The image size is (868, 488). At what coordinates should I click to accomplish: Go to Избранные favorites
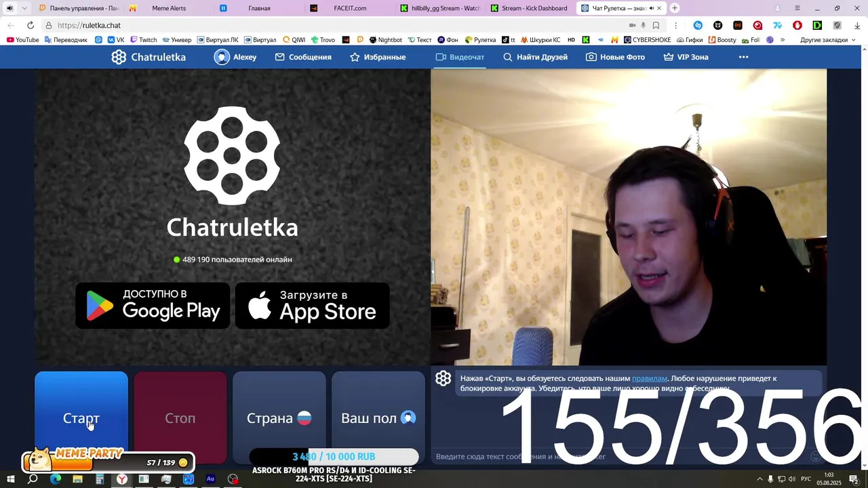[x=378, y=57]
